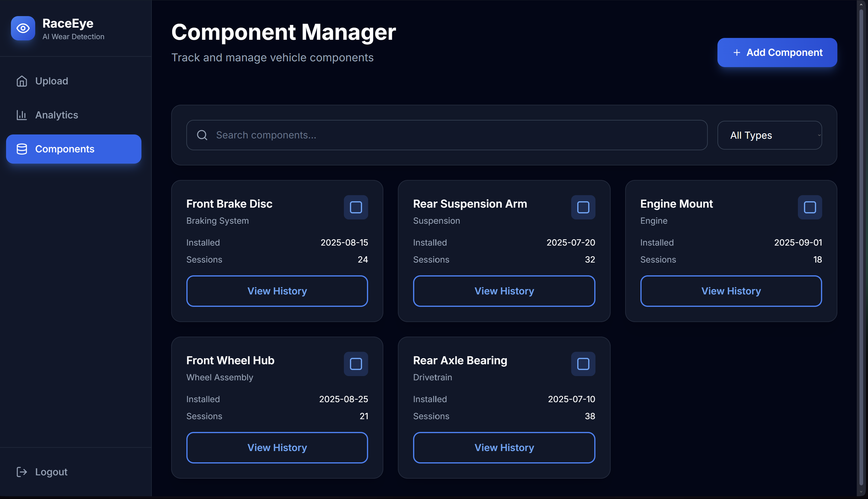View History for Front Brake Disc
Viewport: 868px width, 499px height.
click(x=277, y=291)
